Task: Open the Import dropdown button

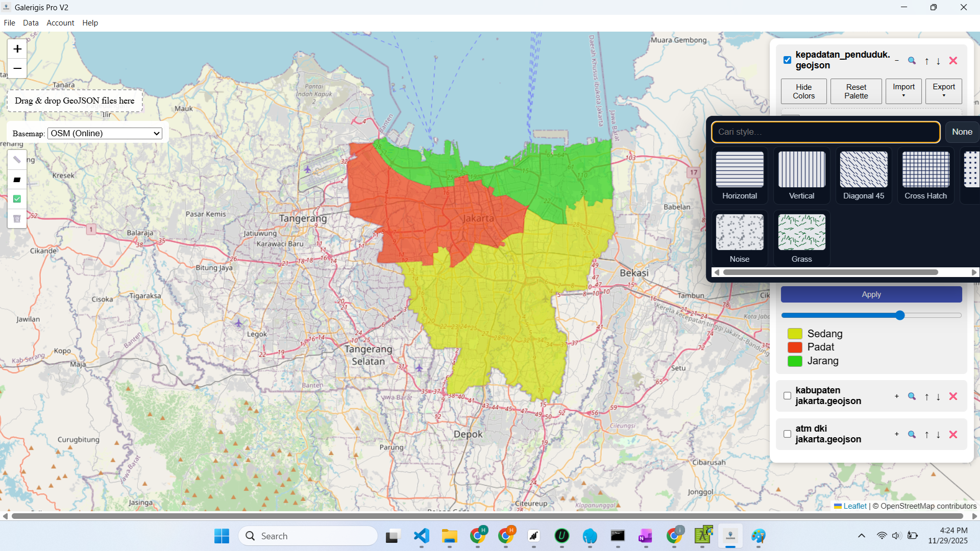Action: [x=903, y=91]
